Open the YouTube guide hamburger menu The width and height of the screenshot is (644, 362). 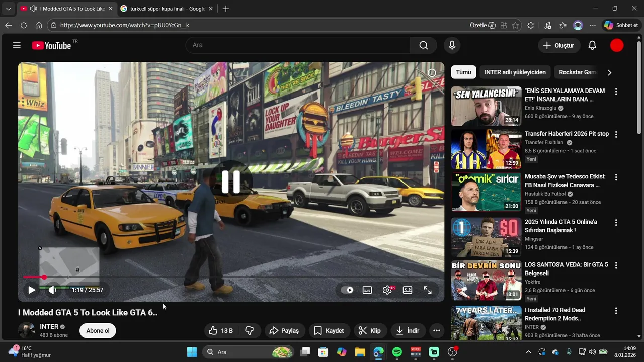(17, 45)
